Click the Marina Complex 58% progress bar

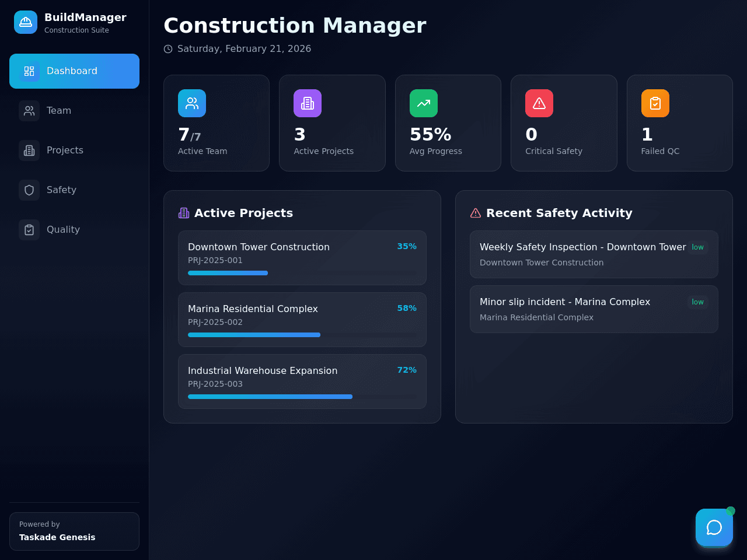coord(302,335)
